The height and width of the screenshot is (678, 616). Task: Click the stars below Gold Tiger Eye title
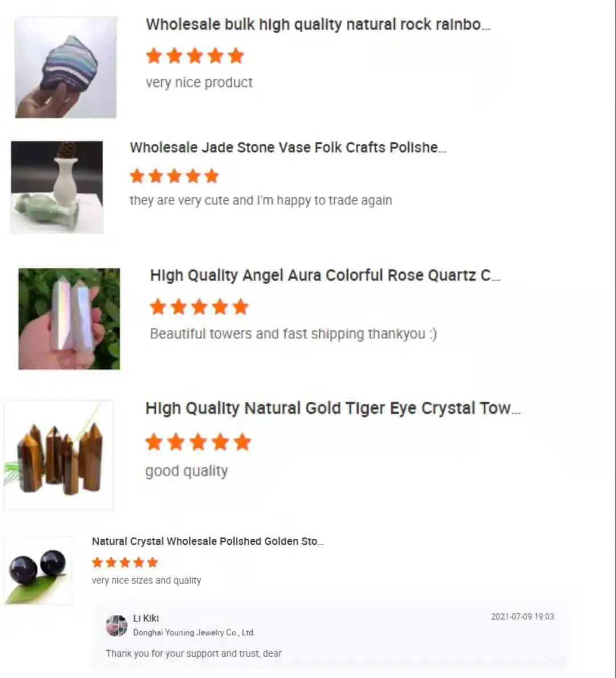tap(198, 442)
